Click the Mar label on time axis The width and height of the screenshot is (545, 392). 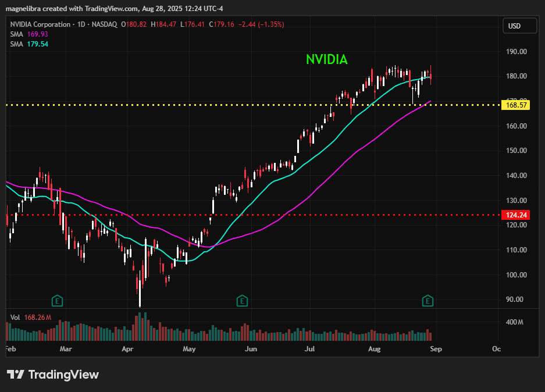(66, 348)
